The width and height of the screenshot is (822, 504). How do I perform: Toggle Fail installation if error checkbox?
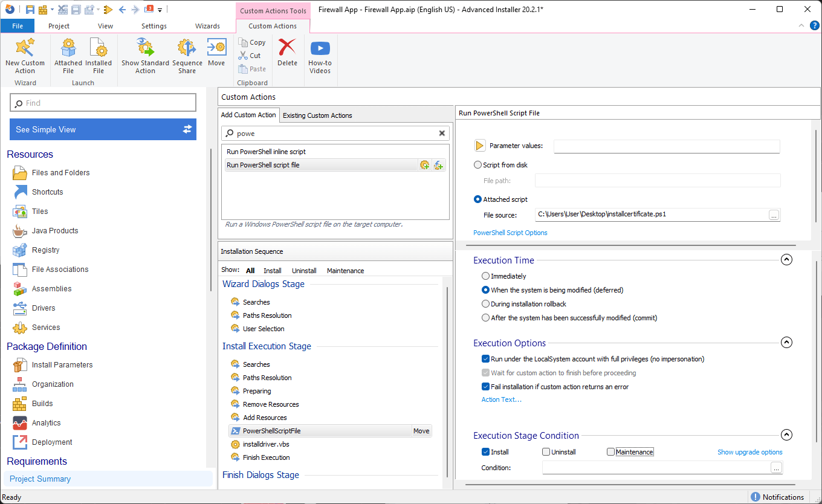pos(485,387)
